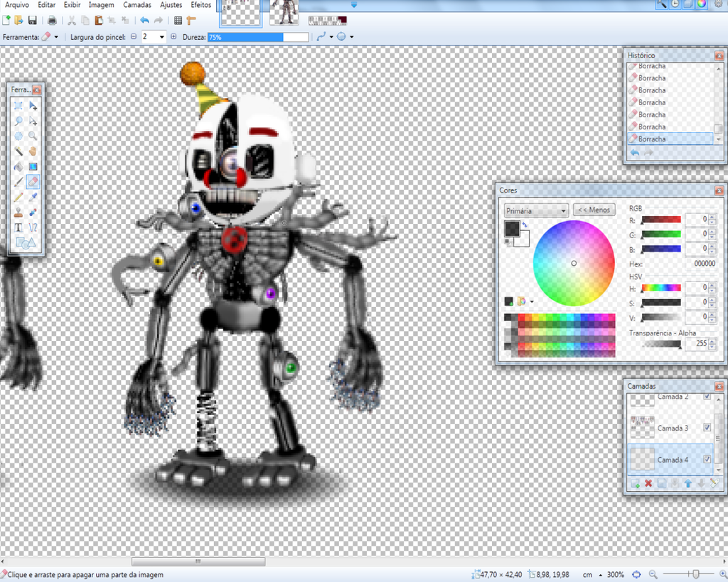Click the Save floppy disk icon
This screenshot has width=728, height=582.
(33, 20)
